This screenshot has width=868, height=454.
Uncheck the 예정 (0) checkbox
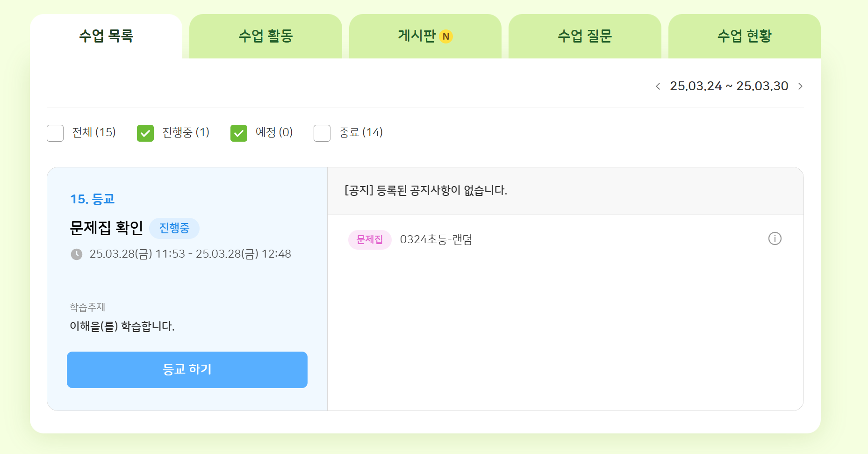[239, 133]
